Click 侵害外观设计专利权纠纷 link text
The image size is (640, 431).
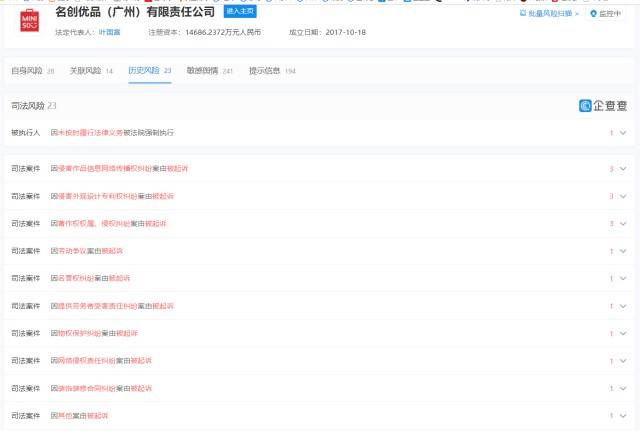[x=98, y=196]
